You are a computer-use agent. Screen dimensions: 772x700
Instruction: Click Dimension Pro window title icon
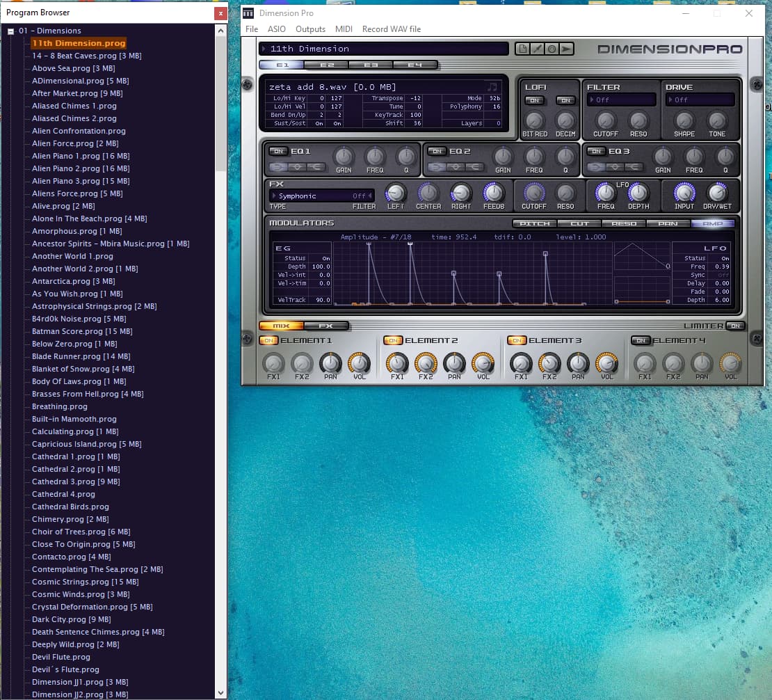(248, 13)
